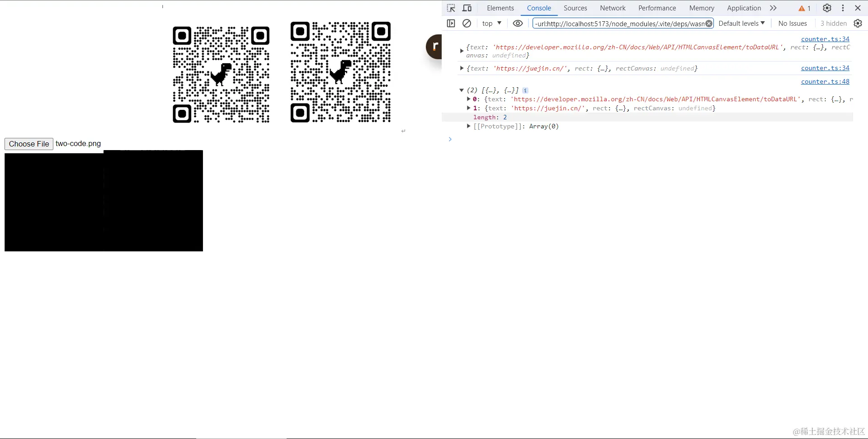868x439 pixels.
Task: Clear the console filter text
Action: (x=709, y=24)
